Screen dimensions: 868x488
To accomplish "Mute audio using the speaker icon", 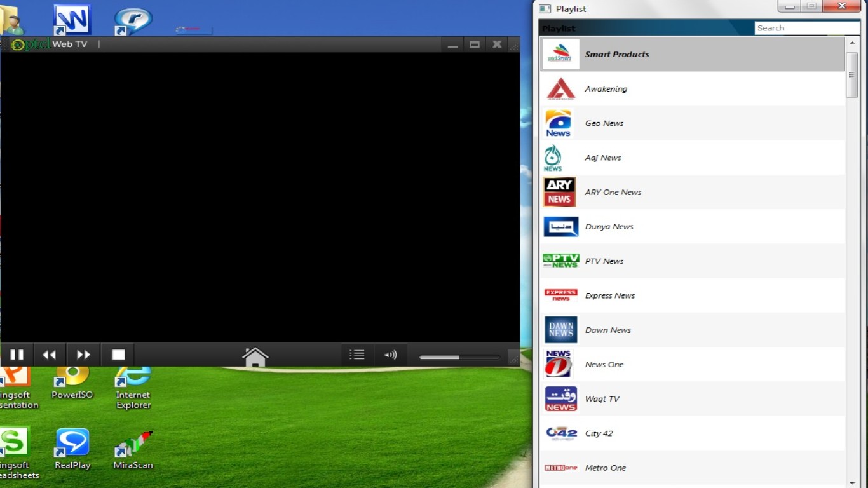I will tap(391, 355).
